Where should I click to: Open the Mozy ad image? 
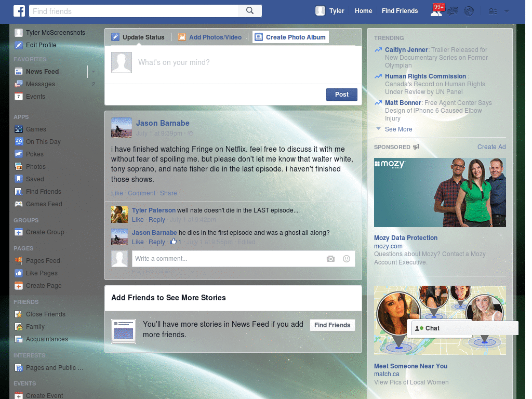[440, 192]
